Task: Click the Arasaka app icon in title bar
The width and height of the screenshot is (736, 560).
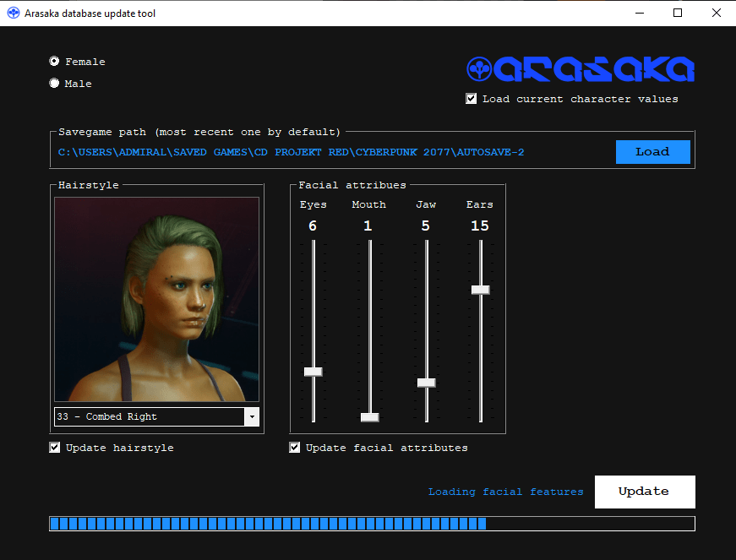Action: (13, 14)
